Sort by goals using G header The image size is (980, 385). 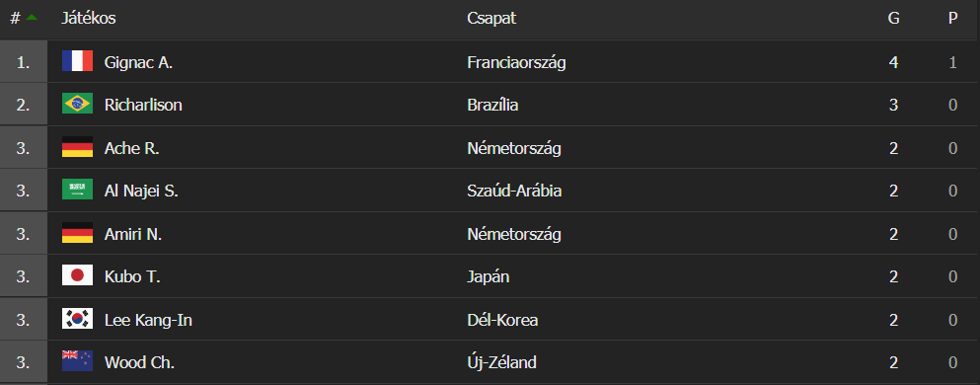894,19
